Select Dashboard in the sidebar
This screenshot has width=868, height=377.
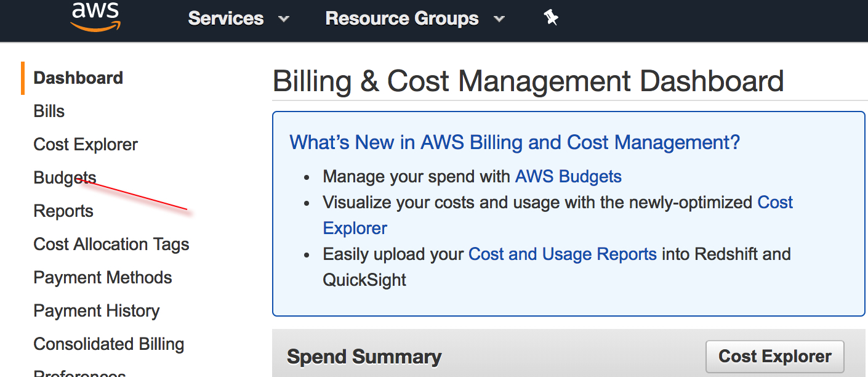78,78
